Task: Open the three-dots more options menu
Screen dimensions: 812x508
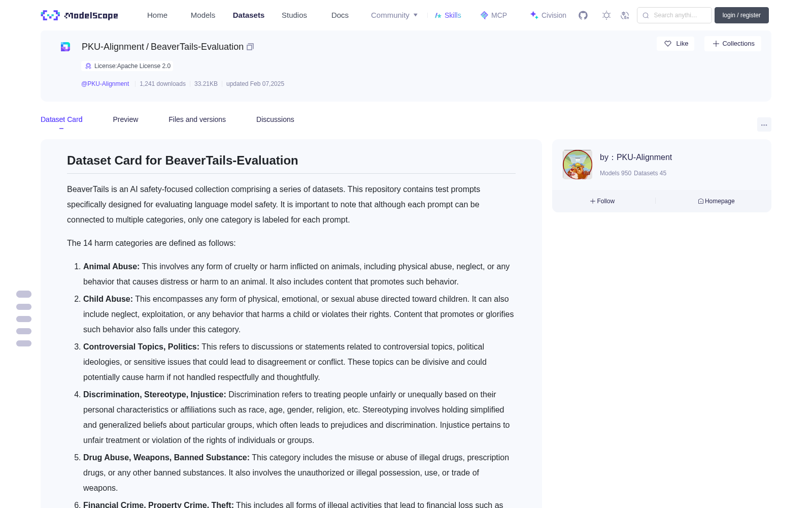Action: pyautogui.click(x=764, y=124)
